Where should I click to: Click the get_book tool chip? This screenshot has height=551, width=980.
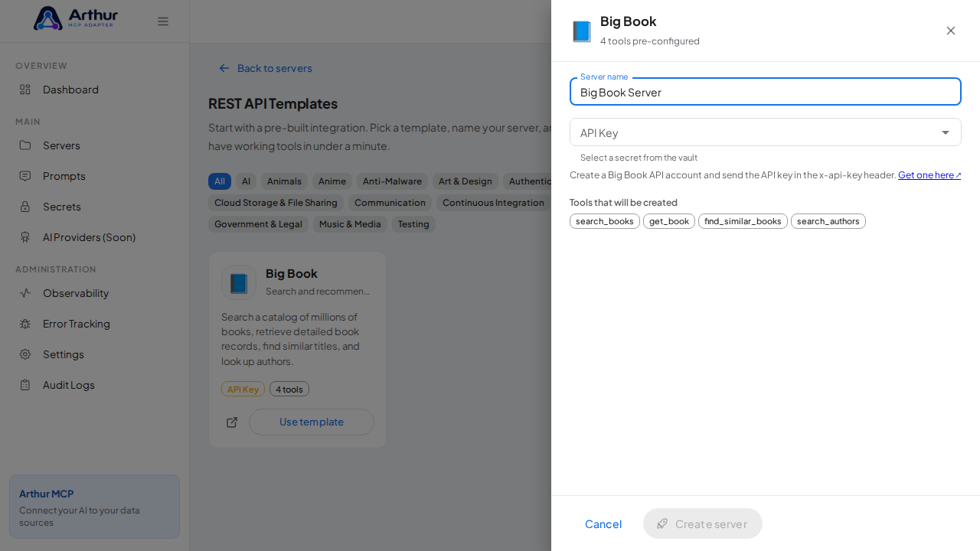click(669, 221)
